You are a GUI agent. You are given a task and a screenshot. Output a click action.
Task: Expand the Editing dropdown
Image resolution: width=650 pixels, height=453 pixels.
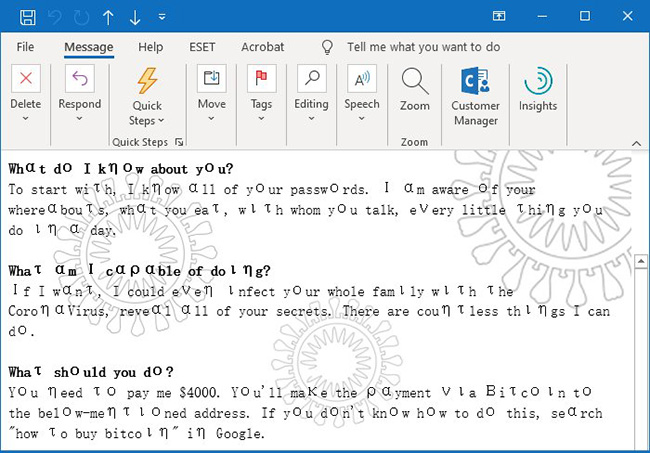click(x=311, y=118)
